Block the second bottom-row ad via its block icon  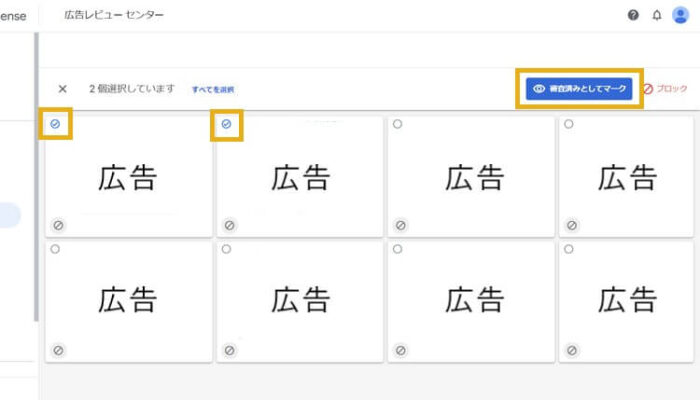pyautogui.click(x=229, y=350)
